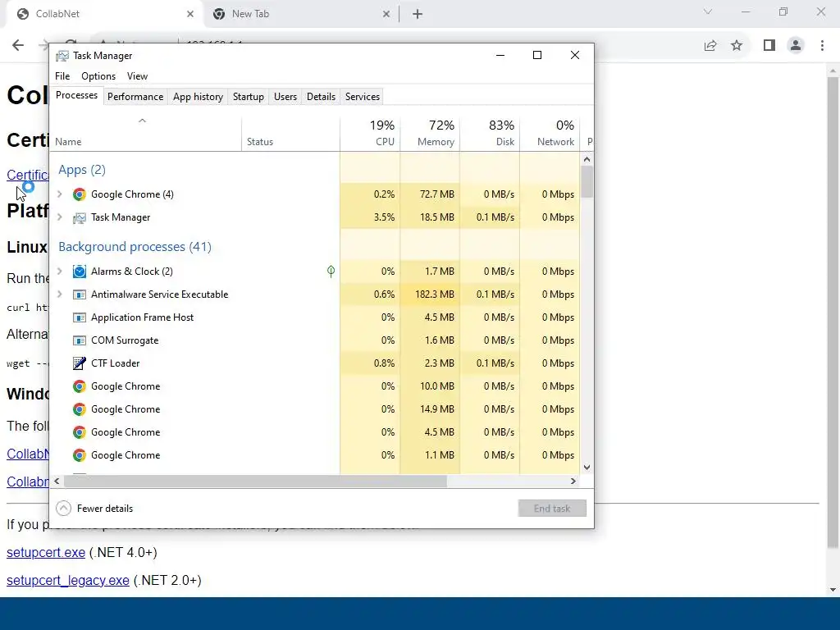840x630 pixels.
Task: Switch to the App history tab
Action: click(x=198, y=97)
